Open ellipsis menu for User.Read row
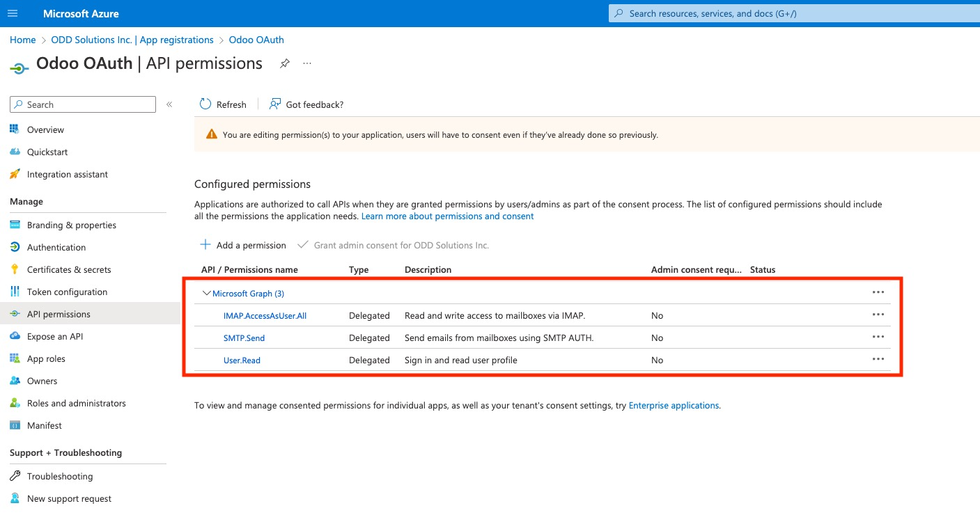Screen dimensions: 980x531 (878, 359)
